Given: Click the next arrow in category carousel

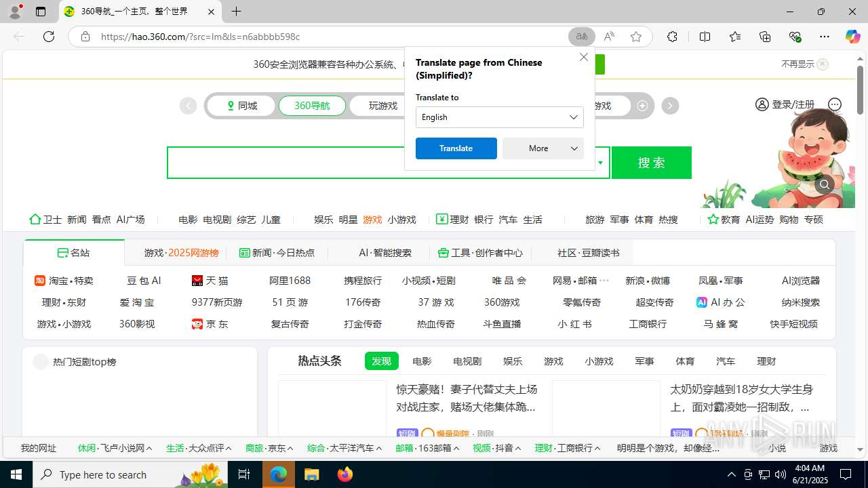Looking at the screenshot, I should click(670, 106).
